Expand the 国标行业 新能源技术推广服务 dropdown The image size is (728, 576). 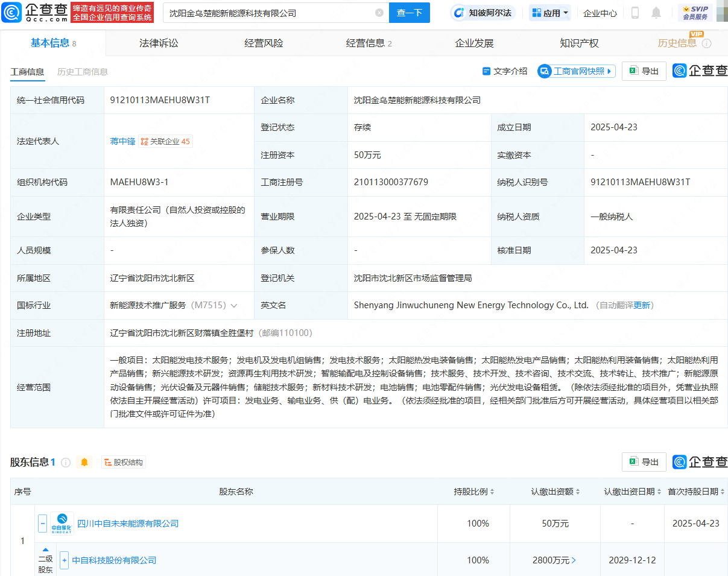coord(234,306)
